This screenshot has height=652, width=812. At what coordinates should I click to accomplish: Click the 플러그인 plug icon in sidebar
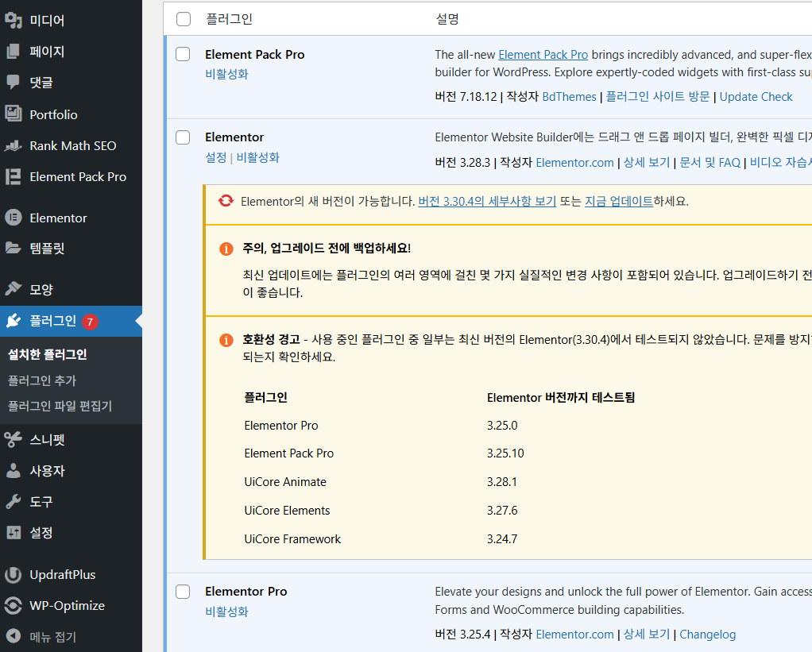(14, 321)
